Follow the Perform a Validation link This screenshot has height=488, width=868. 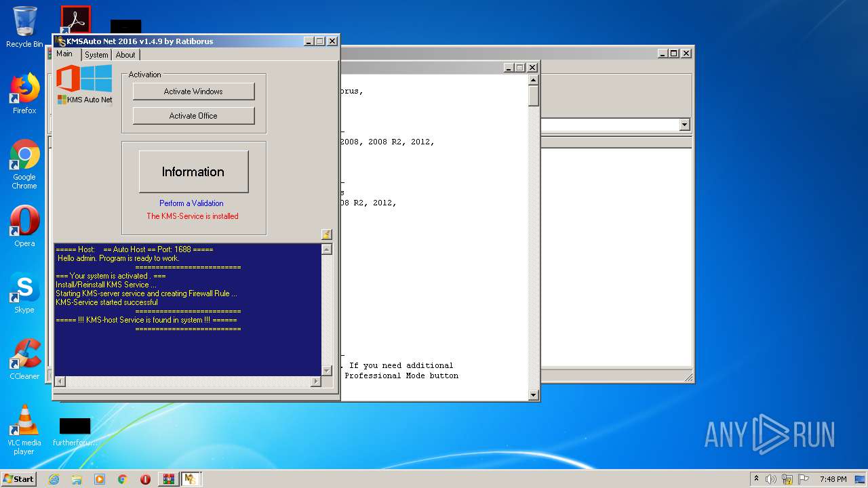pos(191,203)
